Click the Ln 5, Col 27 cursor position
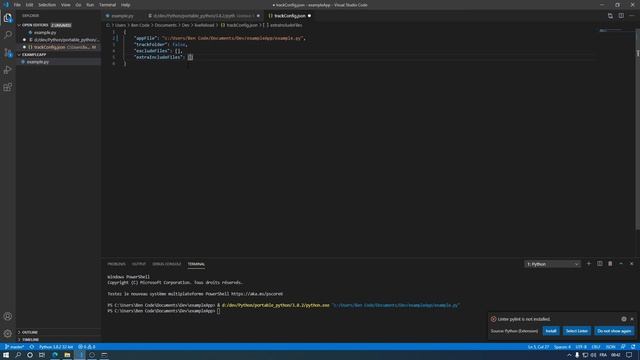 538,347
